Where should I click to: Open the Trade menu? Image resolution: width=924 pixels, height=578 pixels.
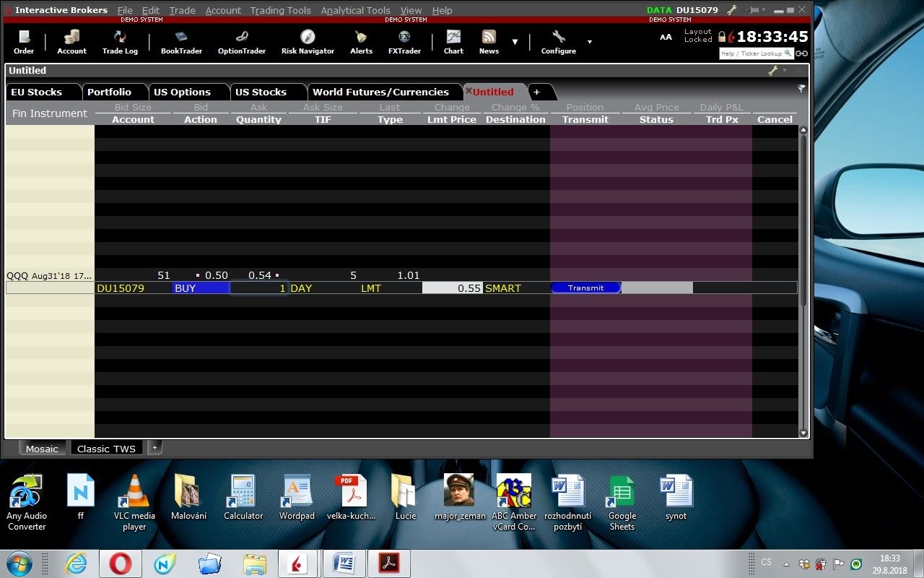click(183, 10)
